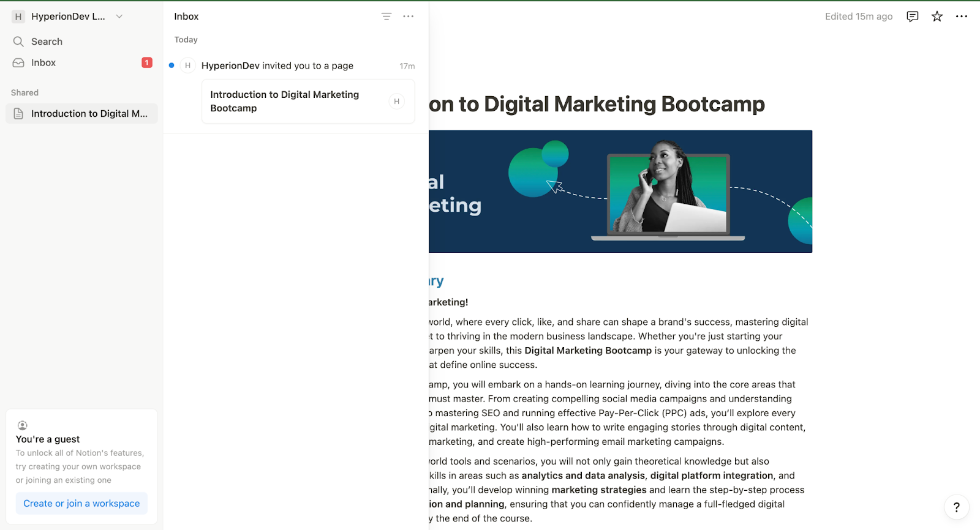Open the HyperionDev invited you notification

click(x=277, y=66)
